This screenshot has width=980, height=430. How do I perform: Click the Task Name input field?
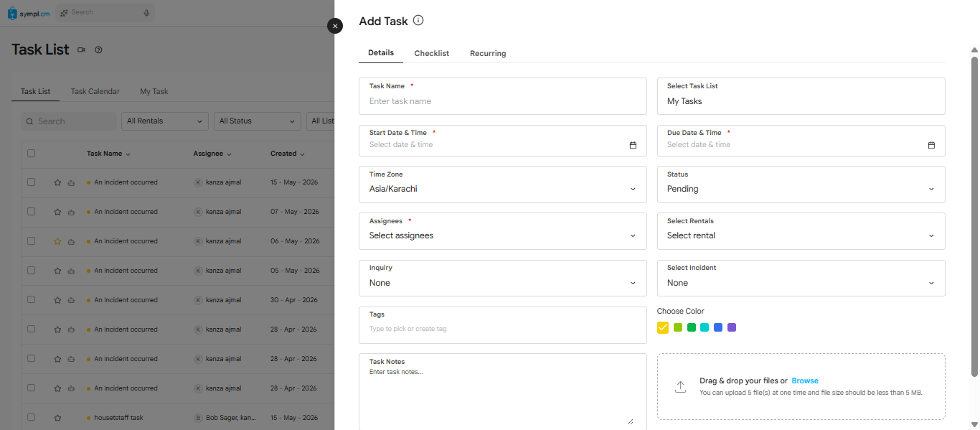503,96
